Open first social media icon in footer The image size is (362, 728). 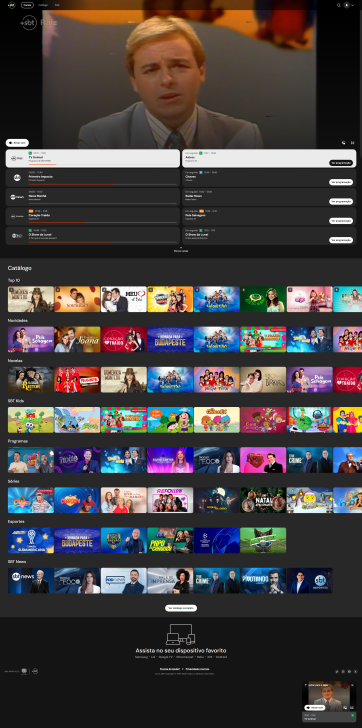pos(337,671)
